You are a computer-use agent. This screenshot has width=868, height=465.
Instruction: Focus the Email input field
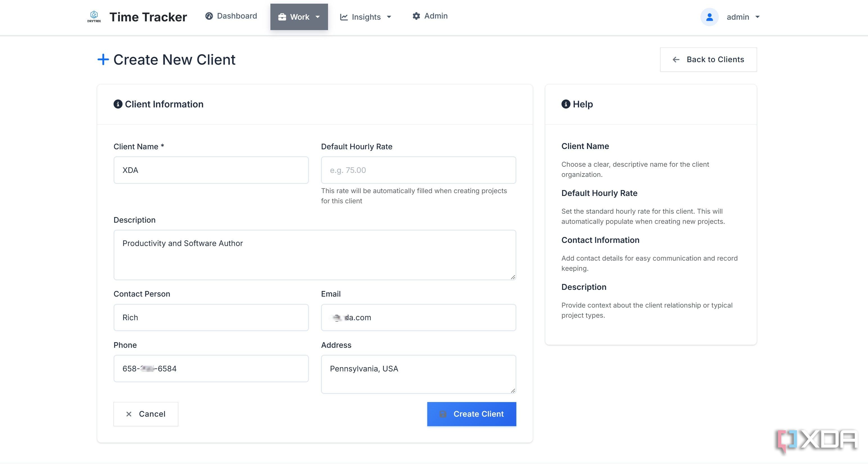coord(419,318)
